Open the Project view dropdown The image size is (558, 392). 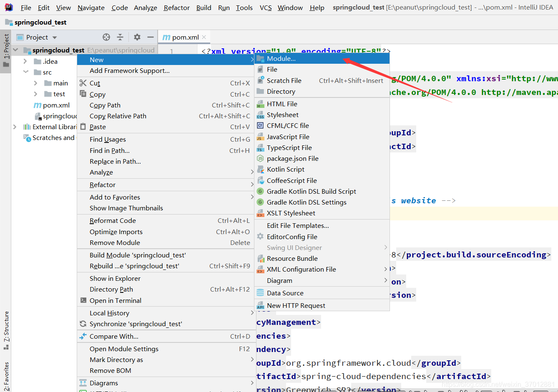tap(55, 37)
